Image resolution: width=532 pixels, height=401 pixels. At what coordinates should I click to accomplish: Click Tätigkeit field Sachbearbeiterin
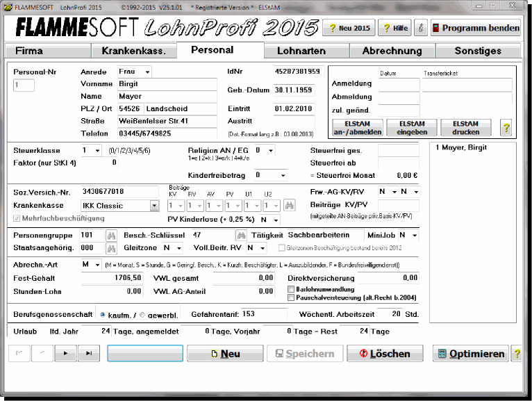point(325,235)
